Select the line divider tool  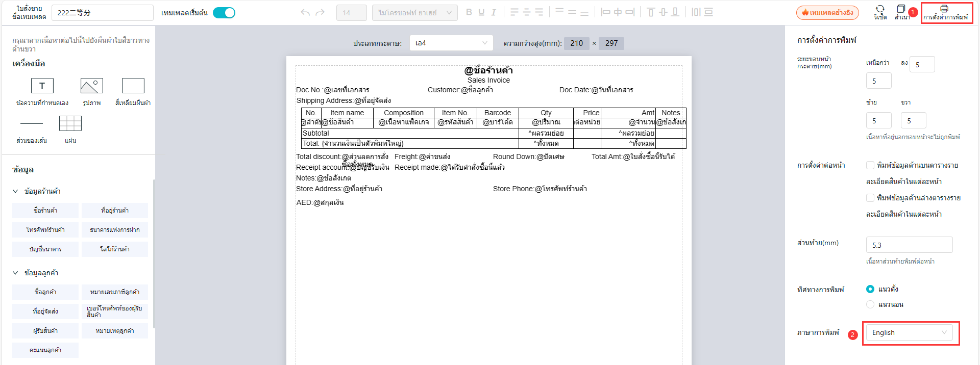click(x=32, y=123)
